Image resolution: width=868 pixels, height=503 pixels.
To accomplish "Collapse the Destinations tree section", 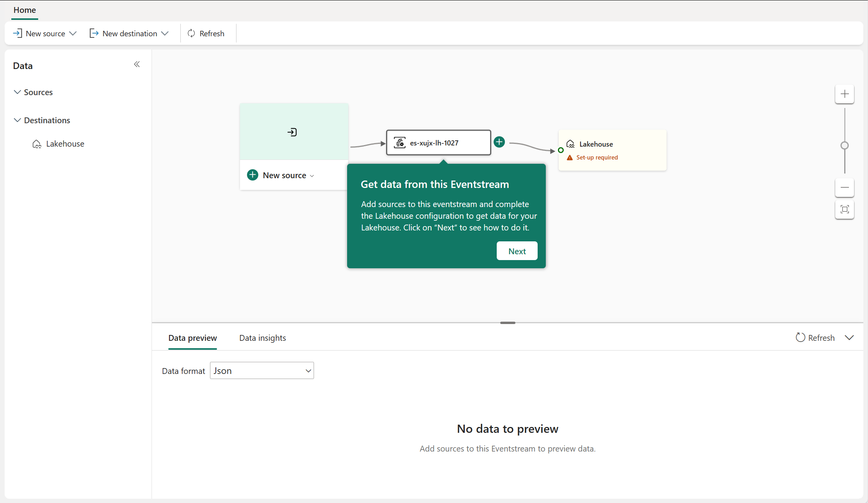I will tap(17, 120).
